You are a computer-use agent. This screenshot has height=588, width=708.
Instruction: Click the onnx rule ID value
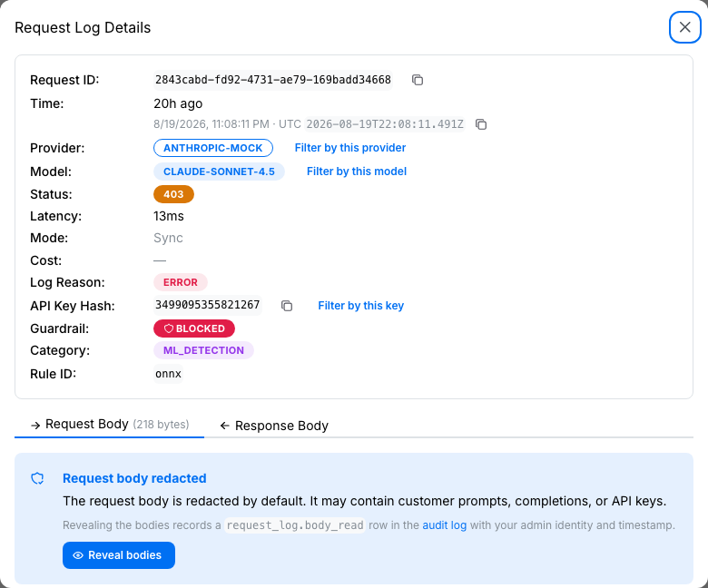[x=168, y=374]
